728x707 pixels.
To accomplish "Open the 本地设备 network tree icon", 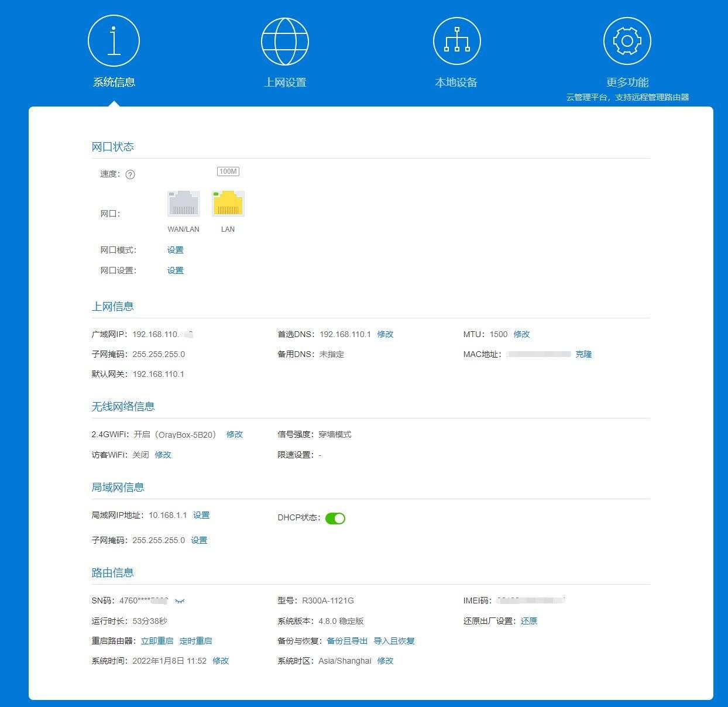I will (456, 41).
